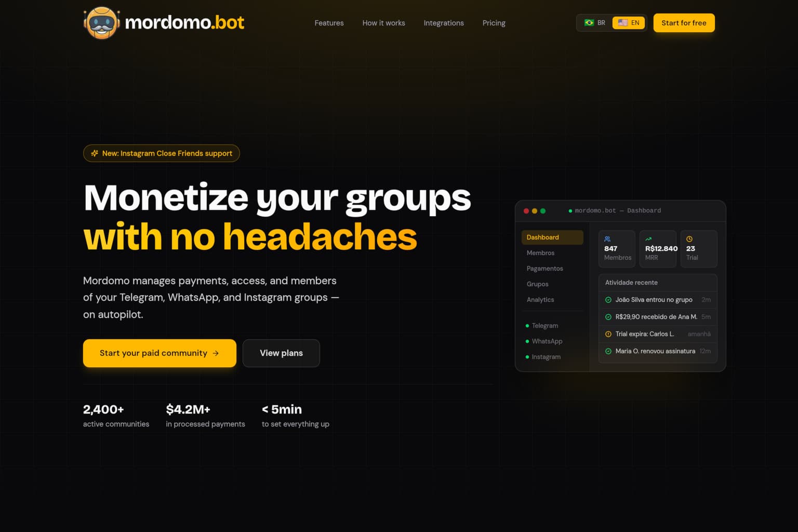Click arrow icon on Start your paid community
Viewport: 798px width, 532px height.
[216, 353]
